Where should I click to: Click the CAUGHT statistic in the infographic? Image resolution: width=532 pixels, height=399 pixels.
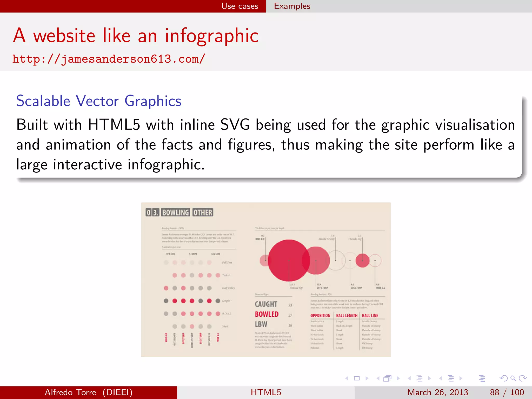[x=266, y=304]
